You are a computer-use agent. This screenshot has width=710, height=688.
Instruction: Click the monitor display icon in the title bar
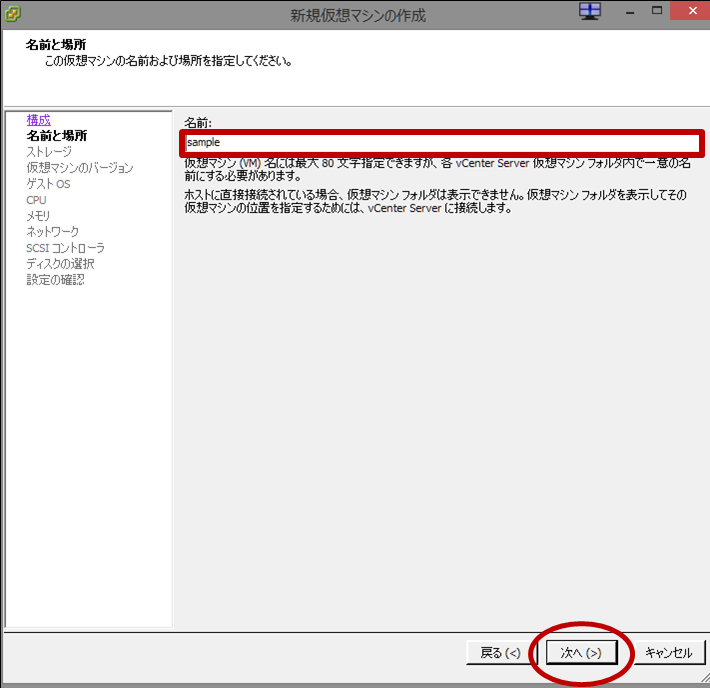(x=590, y=11)
